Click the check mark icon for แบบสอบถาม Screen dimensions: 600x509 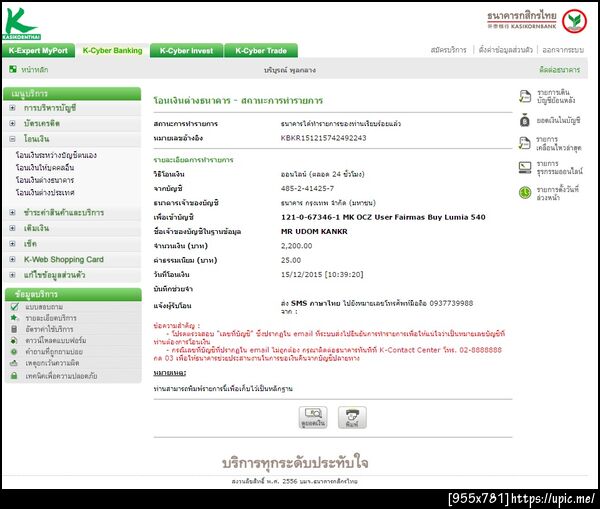(14, 307)
